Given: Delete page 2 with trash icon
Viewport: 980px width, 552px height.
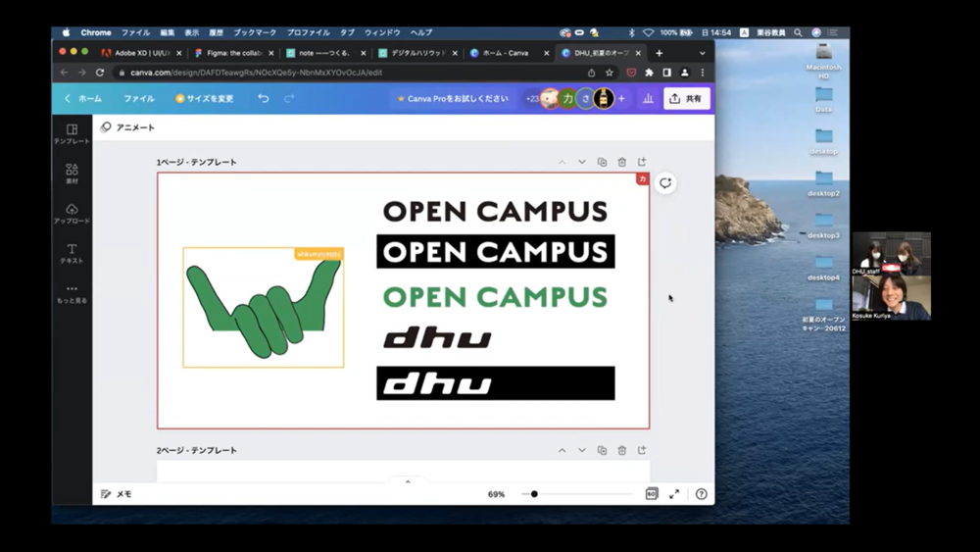Looking at the screenshot, I should tap(622, 450).
